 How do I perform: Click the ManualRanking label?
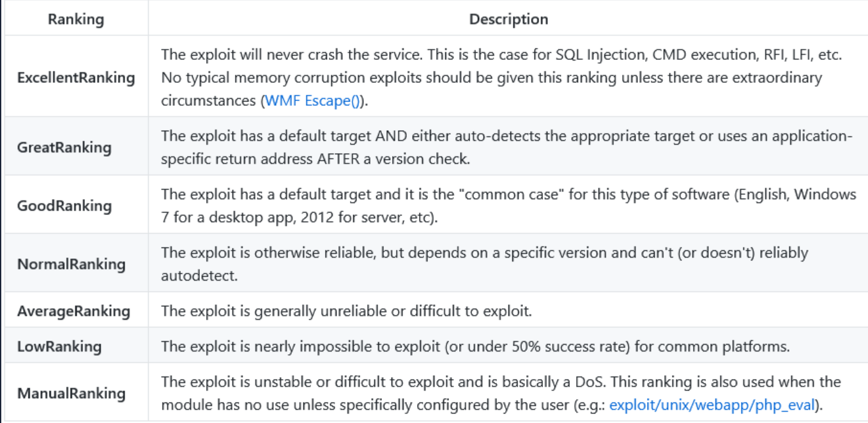coord(71,393)
